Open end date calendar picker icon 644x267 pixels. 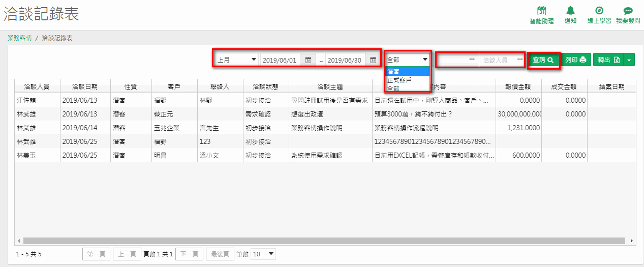click(x=373, y=60)
